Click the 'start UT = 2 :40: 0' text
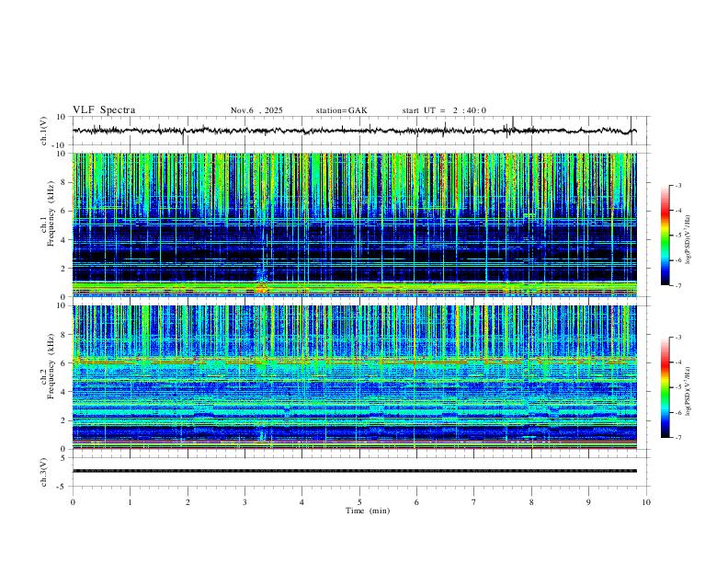The height and width of the screenshot is (563, 728). click(x=444, y=110)
